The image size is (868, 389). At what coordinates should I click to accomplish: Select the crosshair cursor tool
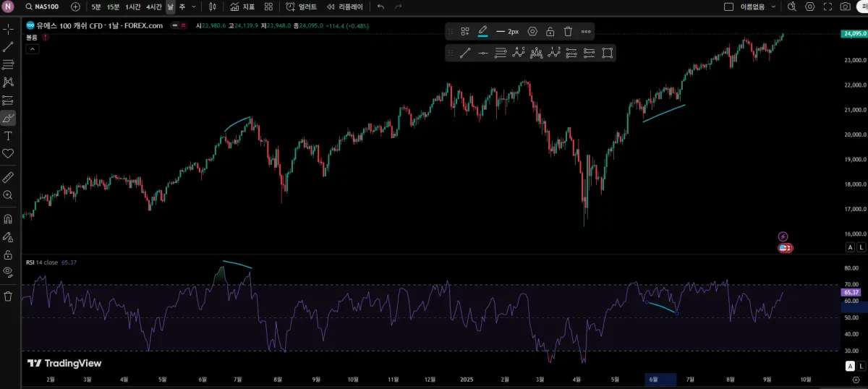(8, 29)
